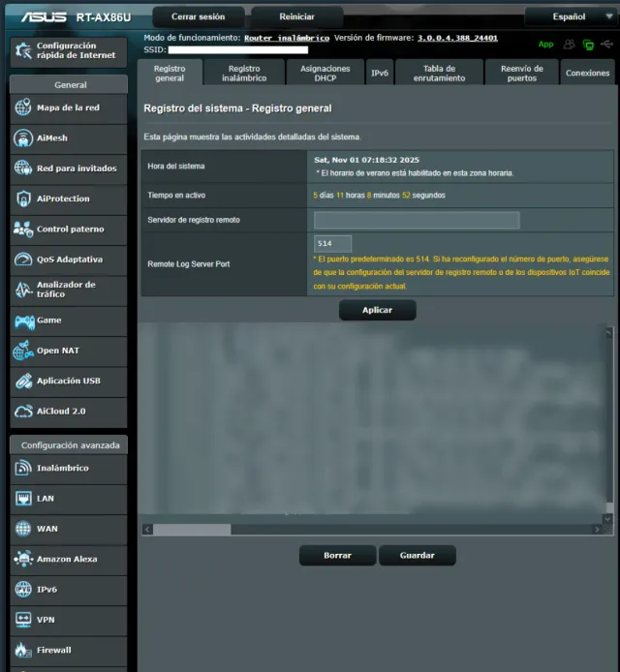Open the Amazon Alexa menu entry
The width and height of the screenshot is (620, 672).
[x=69, y=559]
